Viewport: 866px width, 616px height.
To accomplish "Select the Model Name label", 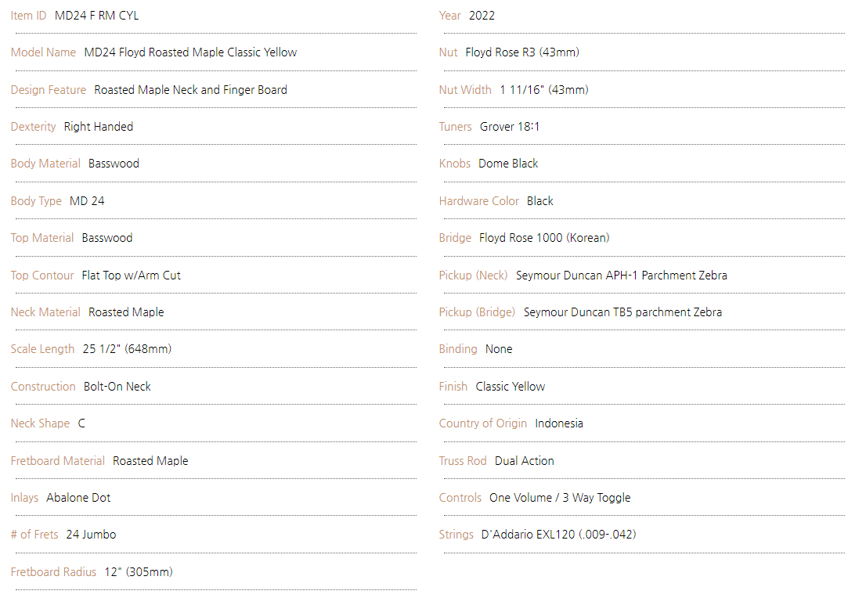I will tap(43, 52).
